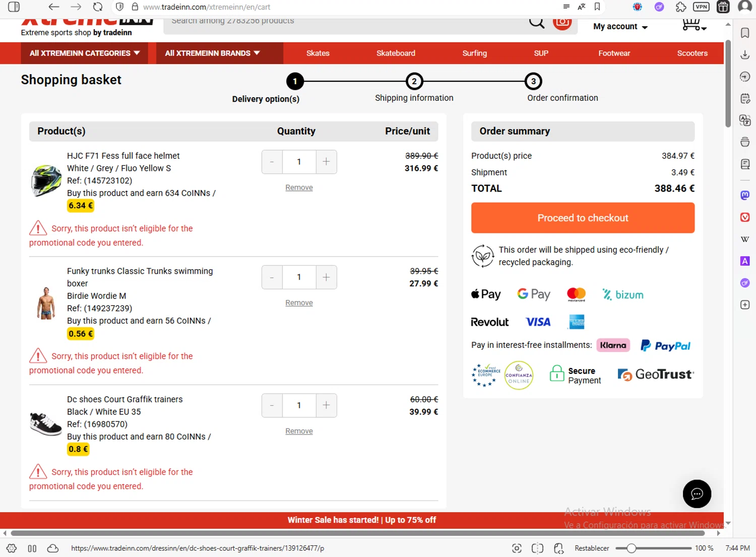The image size is (756, 557).
Task: Decrease quantity of Funky trunks boxer
Action: pyautogui.click(x=272, y=277)
